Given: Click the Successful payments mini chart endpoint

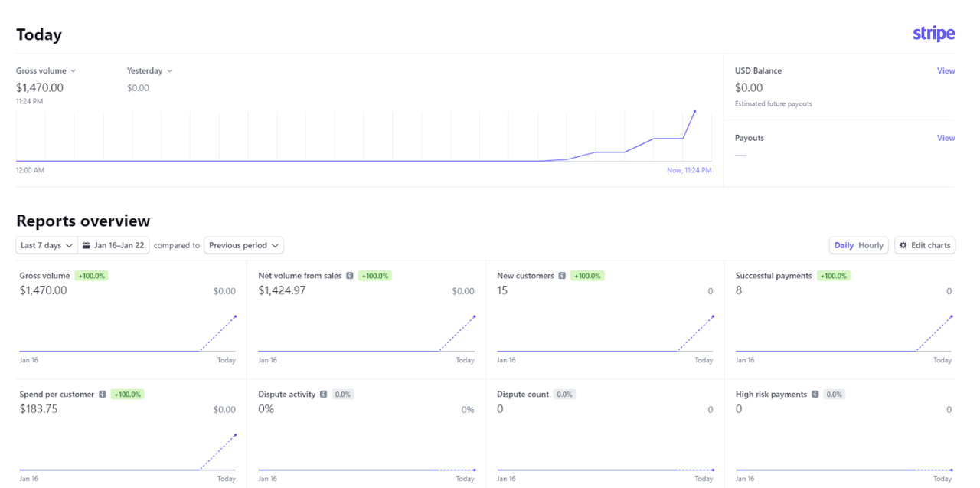Looking at the screenshot, I should click(952, 316).
